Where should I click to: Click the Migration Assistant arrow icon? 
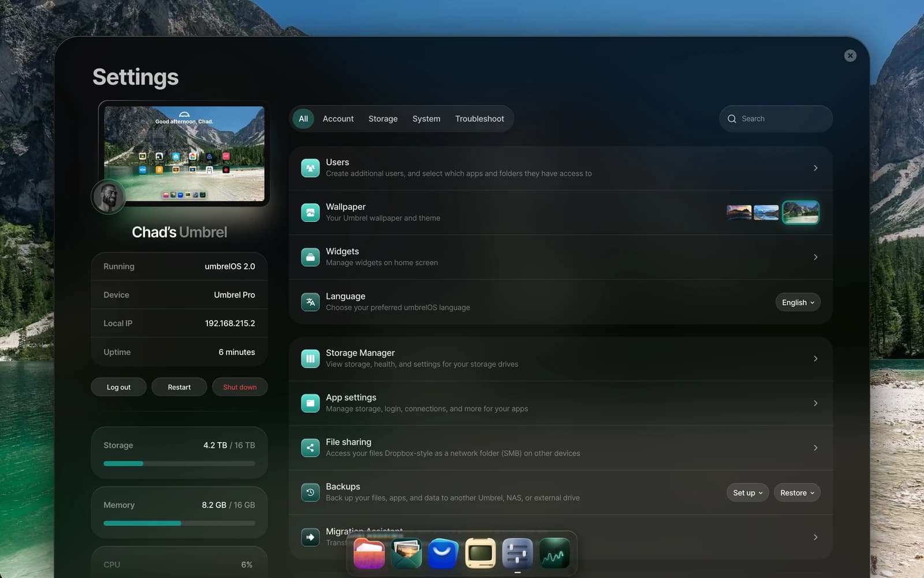pos(310,537)
